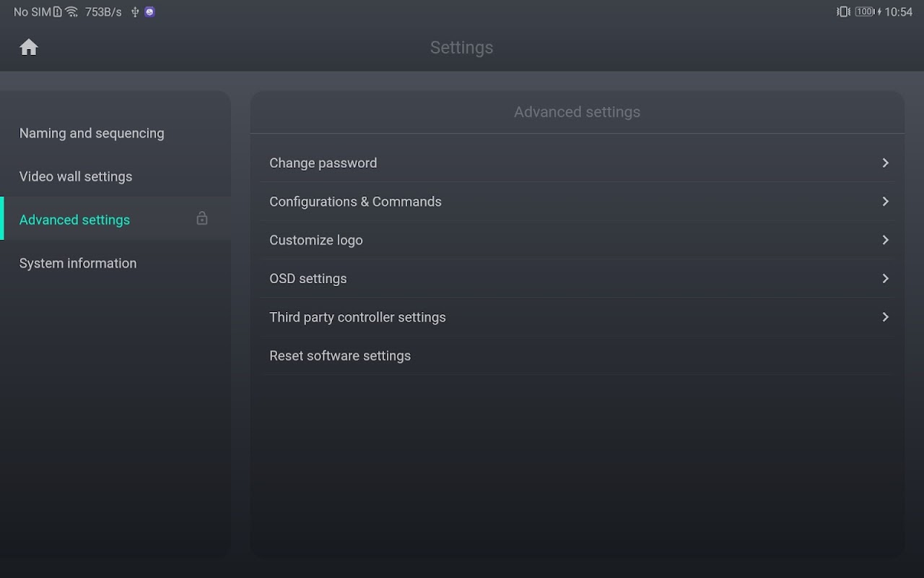Expand Third party controller settings chevron

[885, 316]
